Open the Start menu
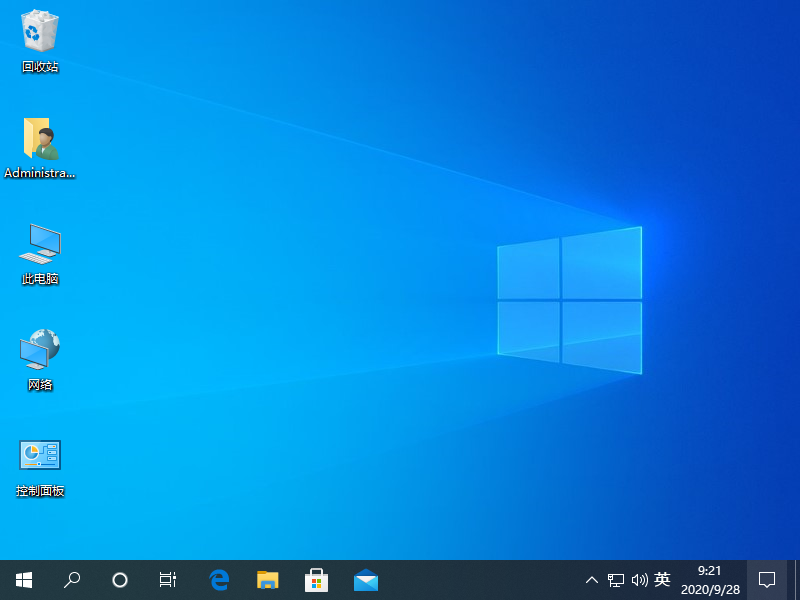The image size is (800, 600). tap(24, 580)
